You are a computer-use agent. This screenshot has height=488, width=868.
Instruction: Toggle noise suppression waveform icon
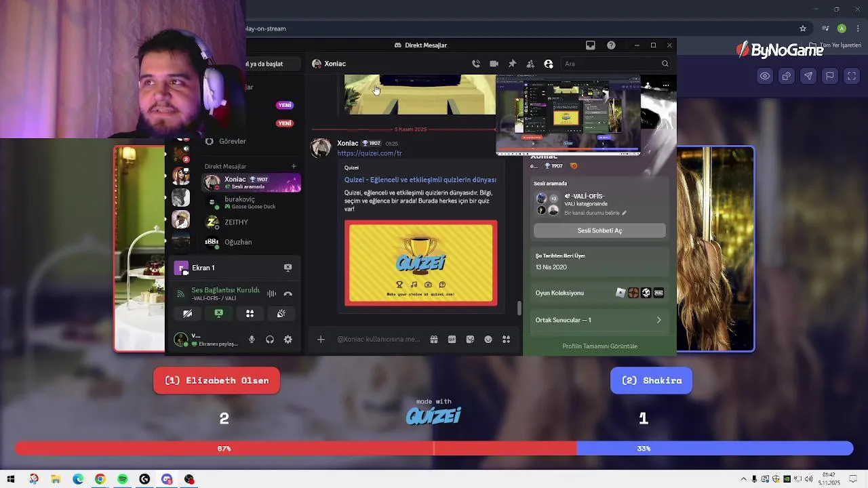271,293
